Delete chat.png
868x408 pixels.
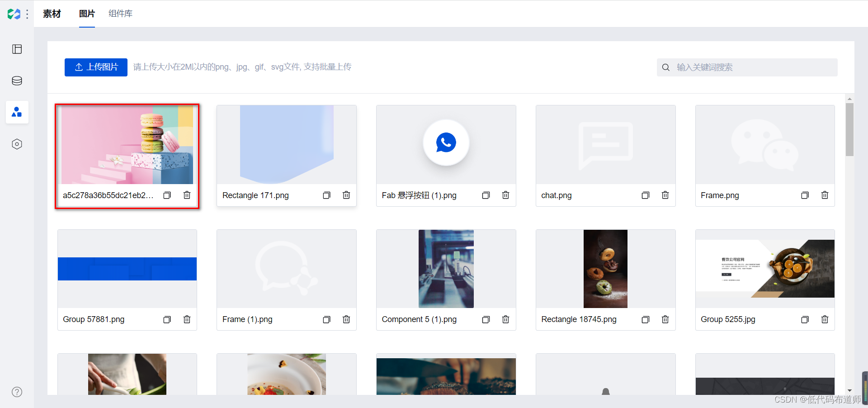click(665, 195)
